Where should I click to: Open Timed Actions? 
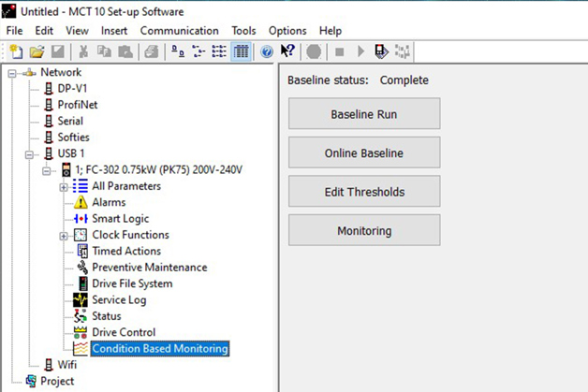(126, 251)
